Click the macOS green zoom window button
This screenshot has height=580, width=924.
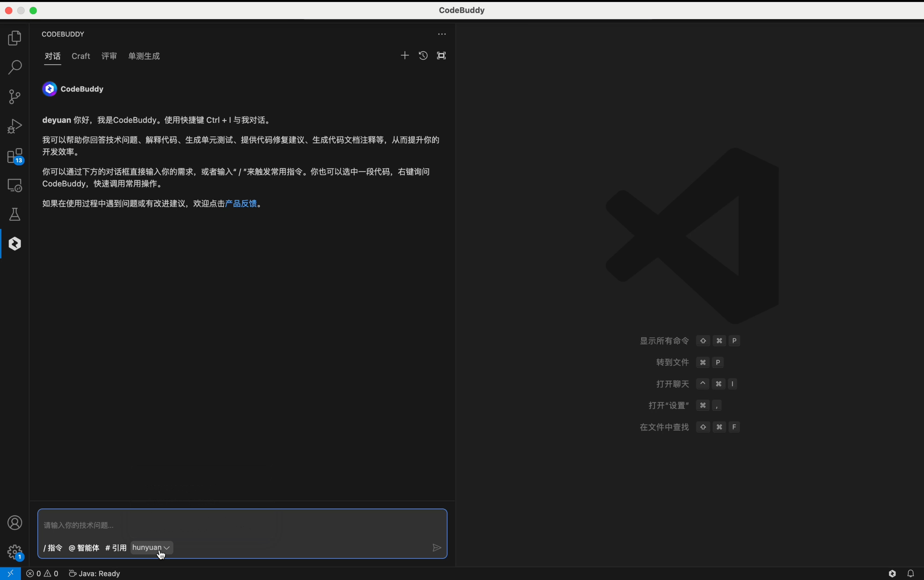click(x=33, y=10)
